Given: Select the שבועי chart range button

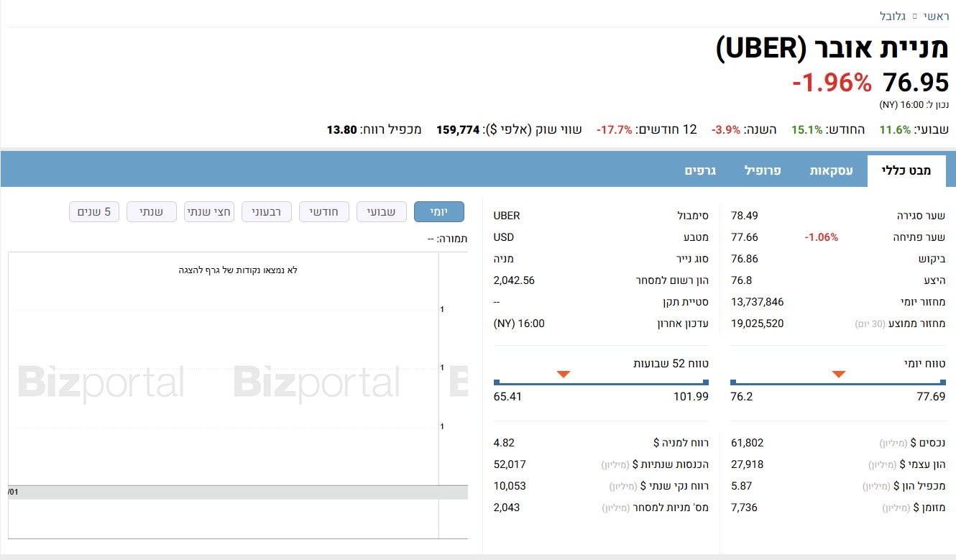Looking at the screenshot, I should [382, 212].
